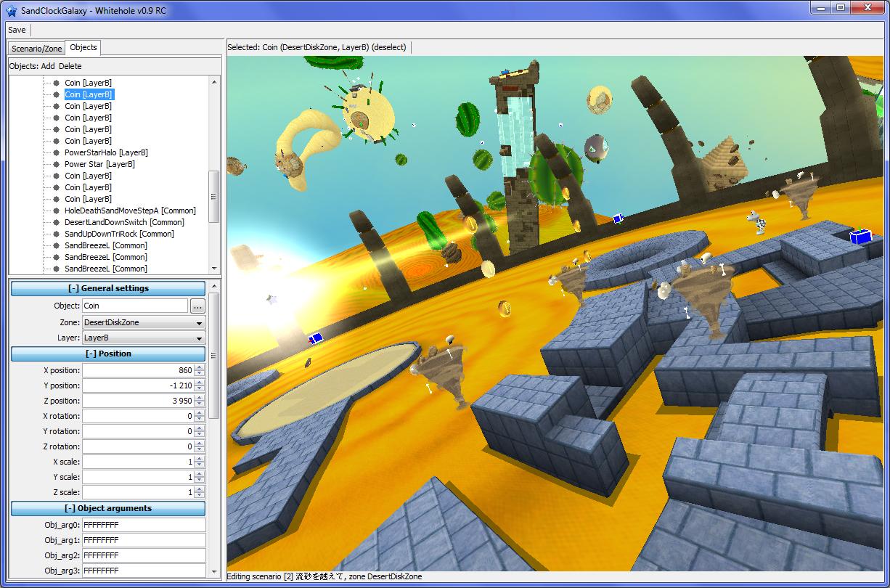This screenshot has width=890, height=588.
Task: Increase Z scale with spinner up arrow
Action: pos(200,489)
